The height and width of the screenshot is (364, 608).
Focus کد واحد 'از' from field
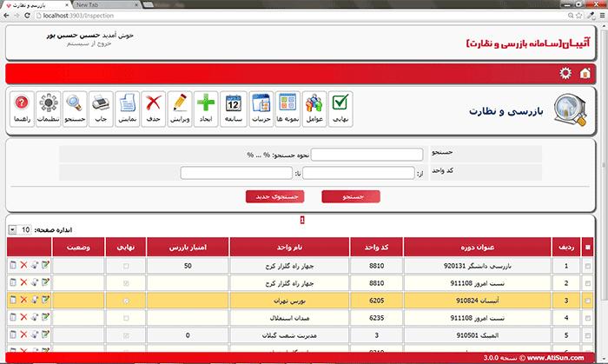coord(358,173)
